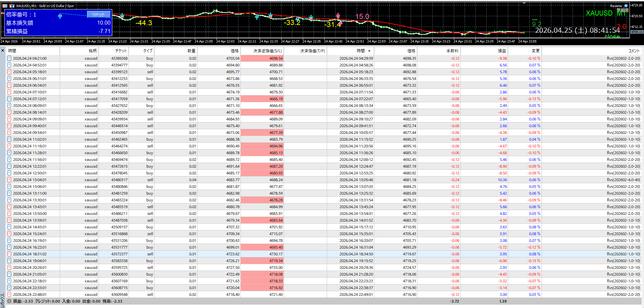This screenshot has width=644, height=308.
Task: Select the buy order icon for ticket 43389268
Action: (9, 58)
